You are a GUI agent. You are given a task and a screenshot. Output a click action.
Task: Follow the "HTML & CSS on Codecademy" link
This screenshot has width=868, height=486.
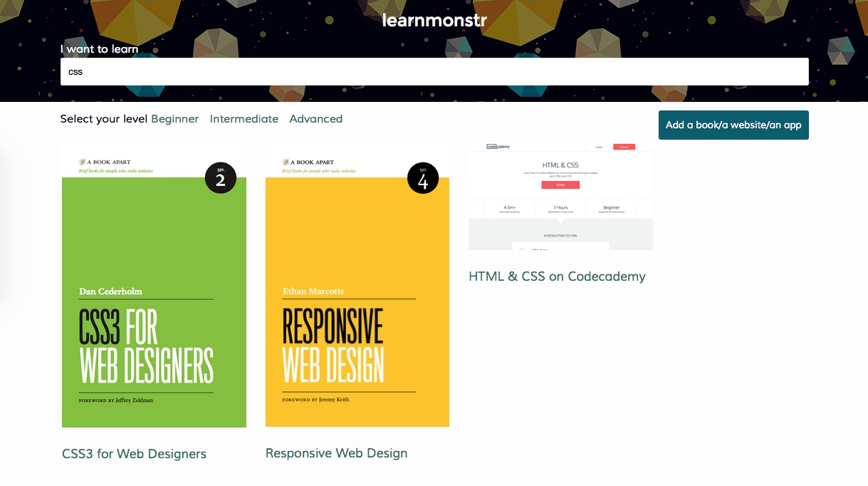[557, 276]
